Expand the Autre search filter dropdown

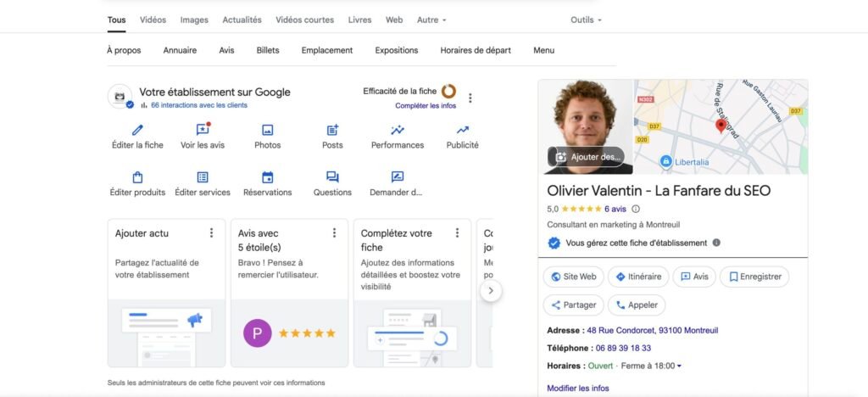pyautogui.click(x=431, y=20)
